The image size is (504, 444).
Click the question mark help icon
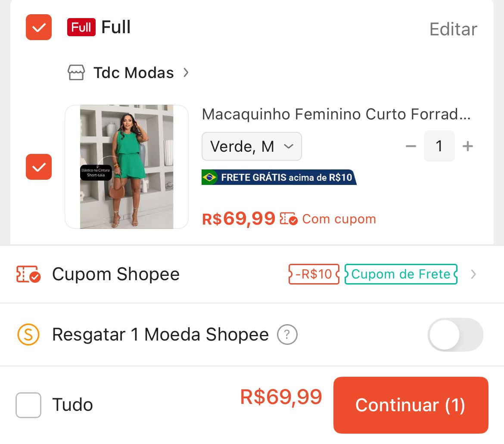click(x=287, y=335)
